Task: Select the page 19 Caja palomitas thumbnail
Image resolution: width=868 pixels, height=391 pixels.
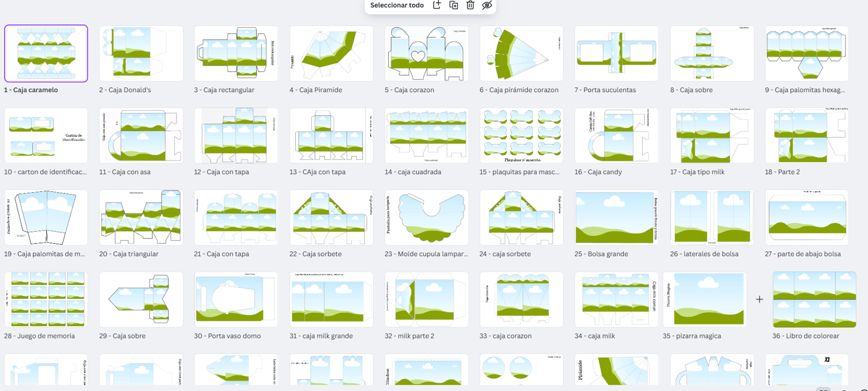Action: pyautogui.click(x=46, y=217)
